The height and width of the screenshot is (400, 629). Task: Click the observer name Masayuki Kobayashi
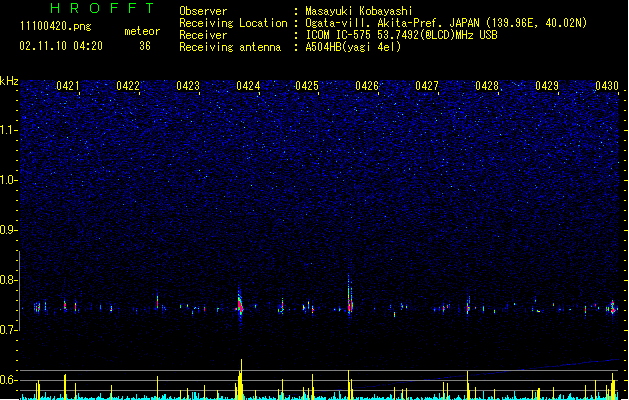tap(359, 11)
